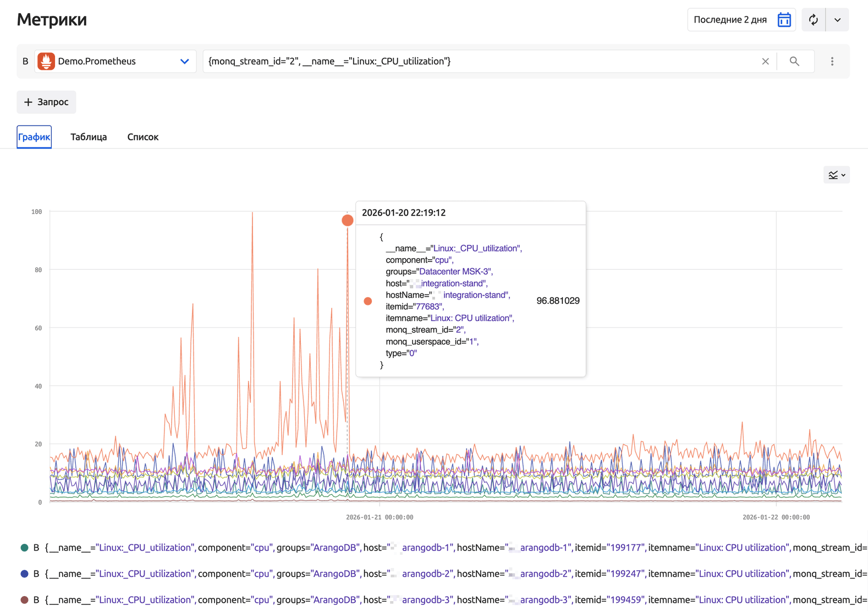Image resolution: width=868 pixels, height=611 pixels.
Task: Expand the Demo.Prometheus data source dropdown
Action: pos(184,61)
